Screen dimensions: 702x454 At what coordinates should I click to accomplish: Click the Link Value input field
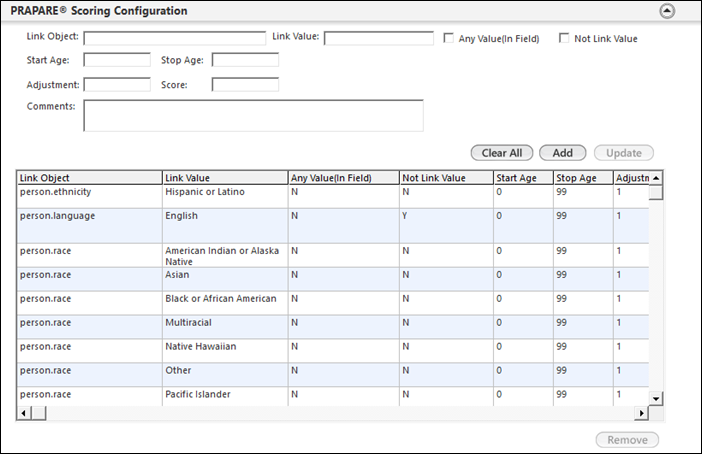379,38
